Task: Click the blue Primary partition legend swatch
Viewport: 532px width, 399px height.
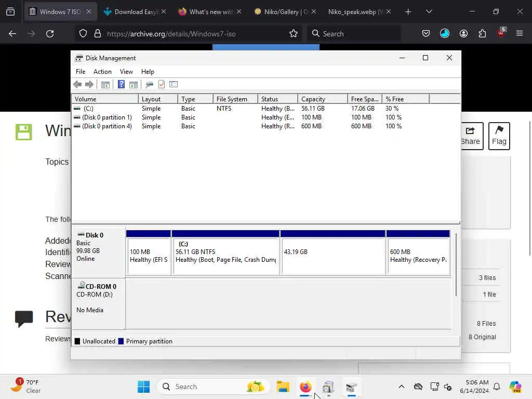Action: (x=121, y=341)
